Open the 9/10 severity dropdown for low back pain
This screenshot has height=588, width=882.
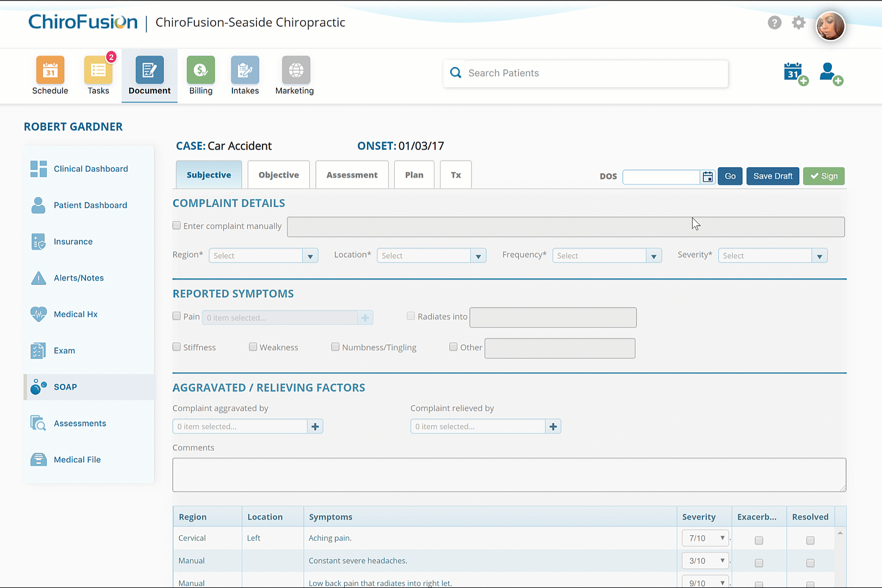706,582
